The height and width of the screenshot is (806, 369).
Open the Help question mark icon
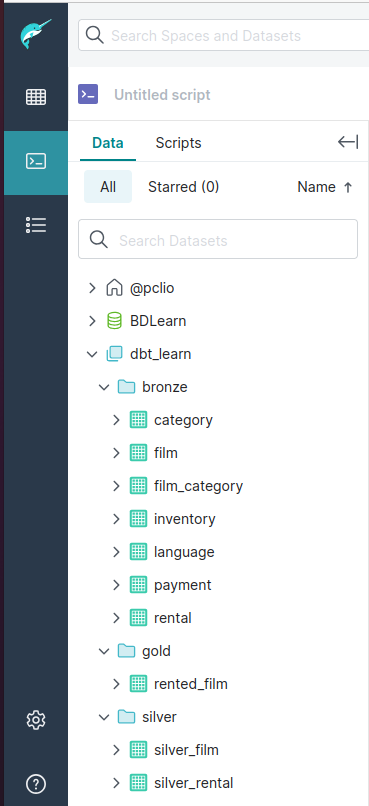[36, 784]
